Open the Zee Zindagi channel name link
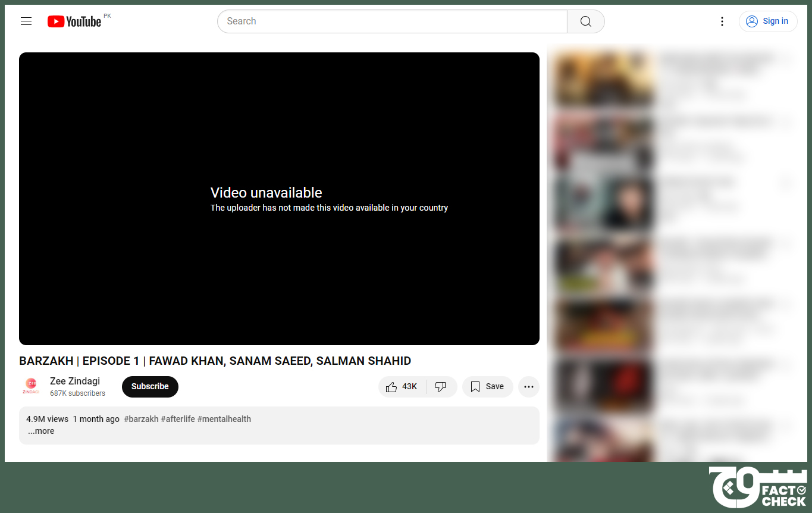Screen dimensions: 812x513 coord(75,381)
